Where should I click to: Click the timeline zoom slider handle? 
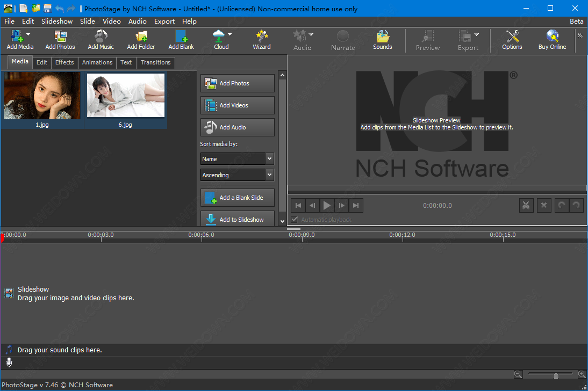tap(556, 375)
